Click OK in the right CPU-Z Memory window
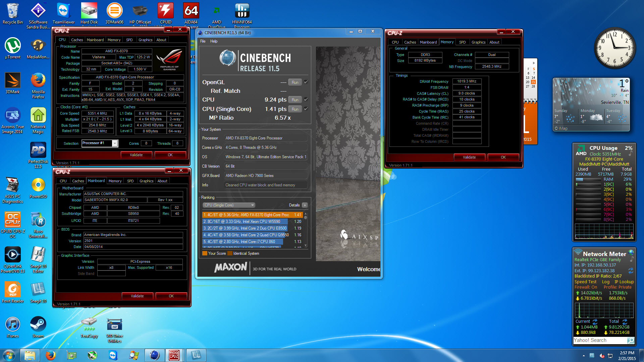 pyautogui.click(x=503, y=157)
